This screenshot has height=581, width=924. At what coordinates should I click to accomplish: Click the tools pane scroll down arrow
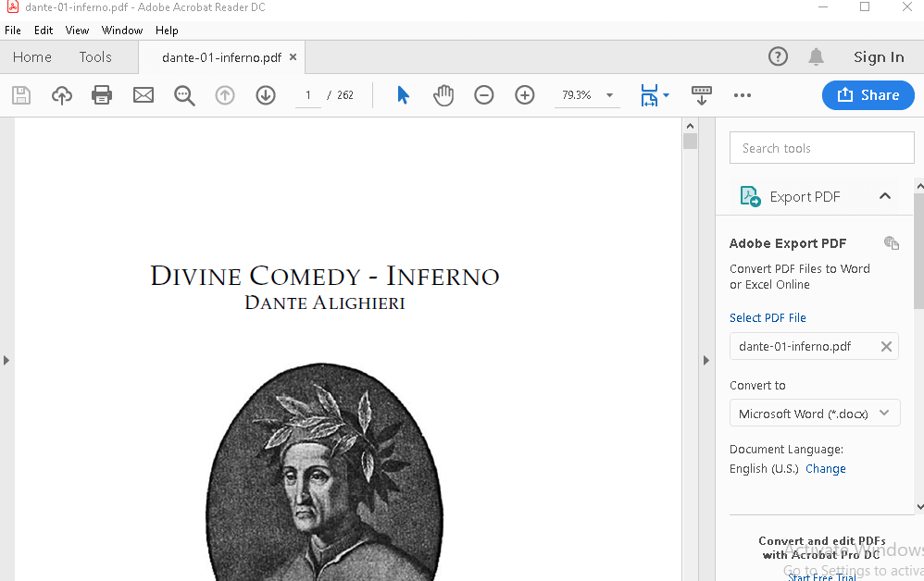920,507
